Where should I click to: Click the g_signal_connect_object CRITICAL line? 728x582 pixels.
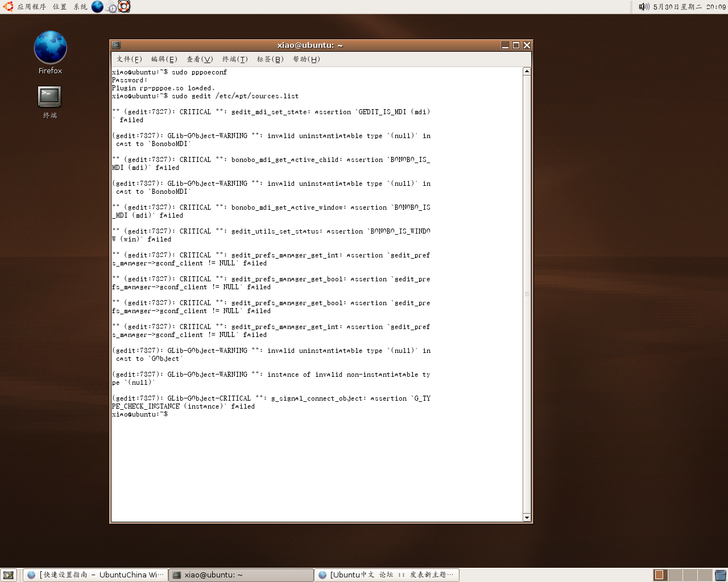(271, 402)
